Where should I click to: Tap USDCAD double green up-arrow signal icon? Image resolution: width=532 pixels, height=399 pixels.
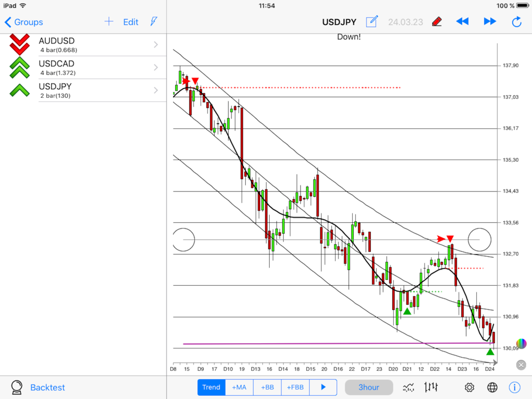coord(20,68)
